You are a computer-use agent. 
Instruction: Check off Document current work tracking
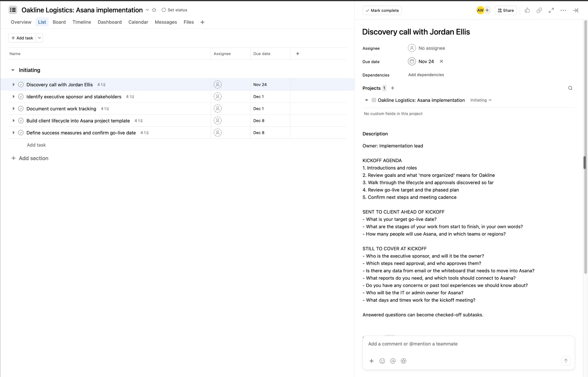tap(21, 109)
